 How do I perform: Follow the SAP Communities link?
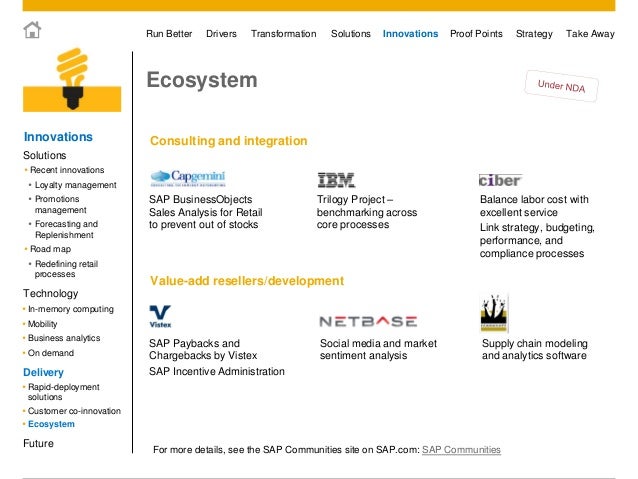click(461, 450)
